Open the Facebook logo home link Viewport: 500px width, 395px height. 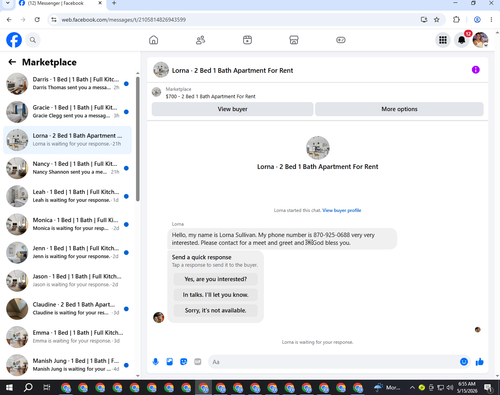(14, 40)
